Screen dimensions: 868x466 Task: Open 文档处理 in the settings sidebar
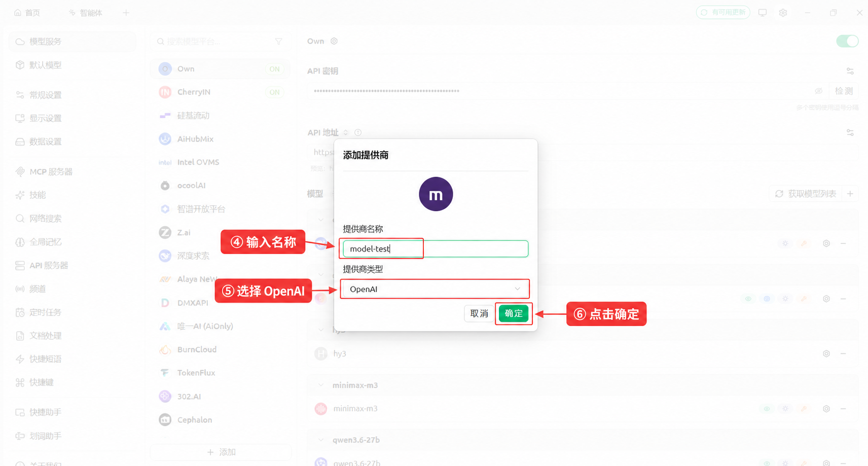coord(73,336)
